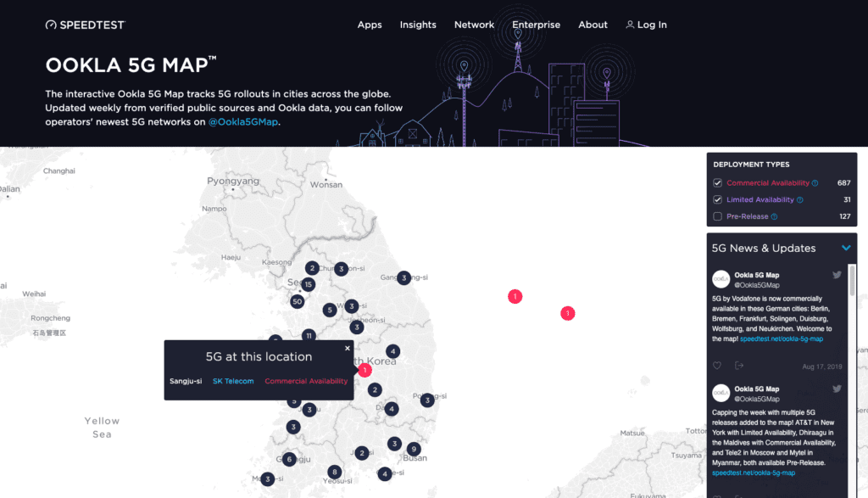The height and width of the screenshot is (498, 868).
Task: Open the @Ookla5GMap link in the description
Action: click(x=242, y=122)
